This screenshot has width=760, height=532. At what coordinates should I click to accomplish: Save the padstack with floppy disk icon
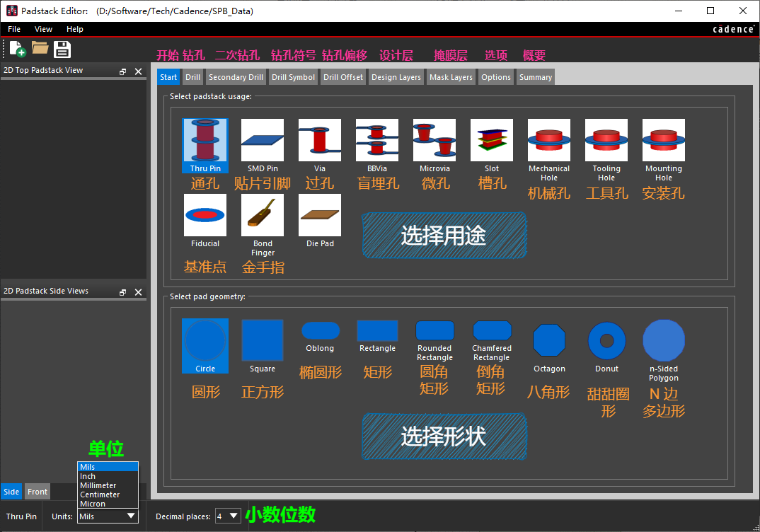62,49
